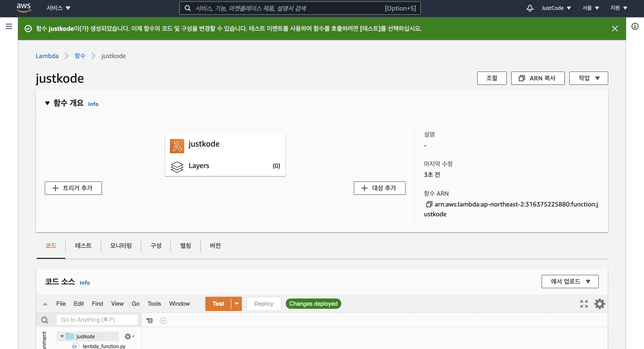Go to Lambda breadcrumb link
644x349 pixels.
(x=47, y=56)
